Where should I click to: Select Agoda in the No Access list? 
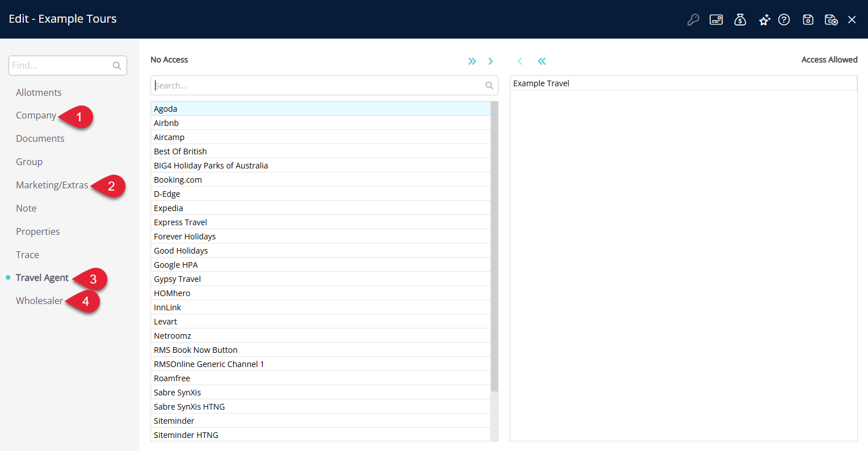coord(321,109)
